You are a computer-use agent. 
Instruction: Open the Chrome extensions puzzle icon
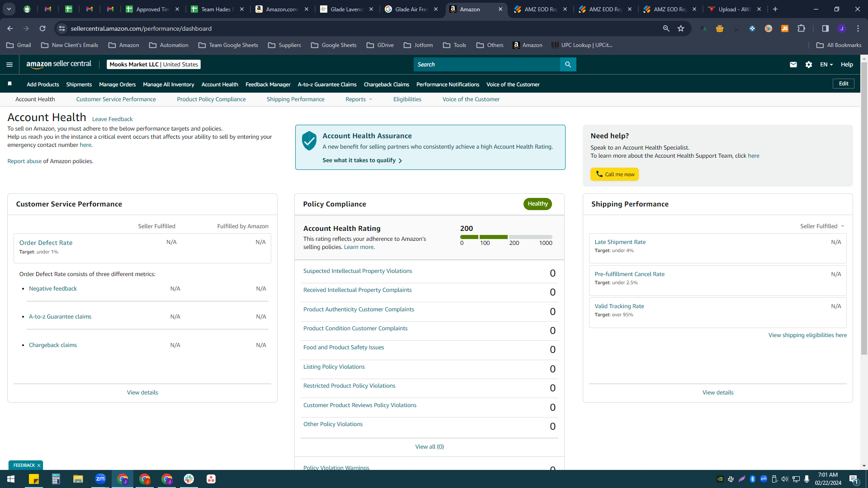tap(802, 28)
